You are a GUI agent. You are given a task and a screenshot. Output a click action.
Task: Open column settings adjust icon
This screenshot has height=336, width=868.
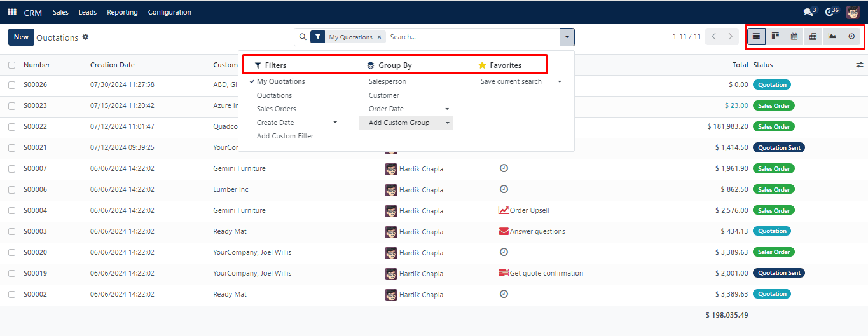(x=860, y=65)
